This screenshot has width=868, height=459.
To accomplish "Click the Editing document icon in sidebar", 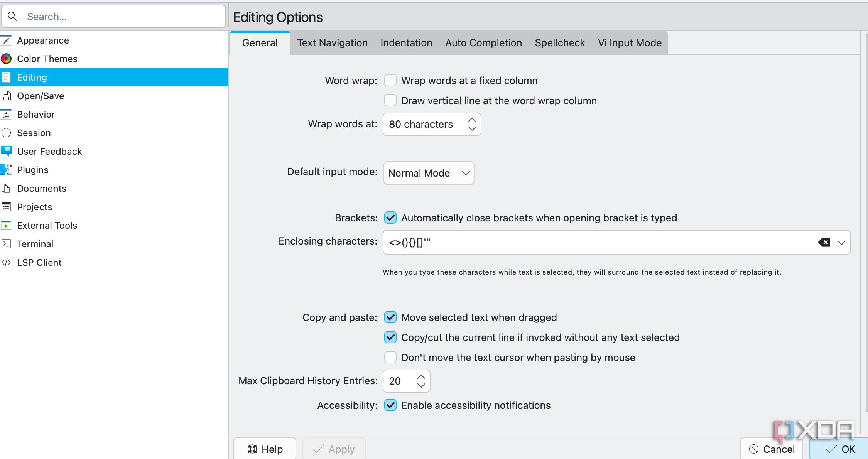I will (x=6, y=77).
